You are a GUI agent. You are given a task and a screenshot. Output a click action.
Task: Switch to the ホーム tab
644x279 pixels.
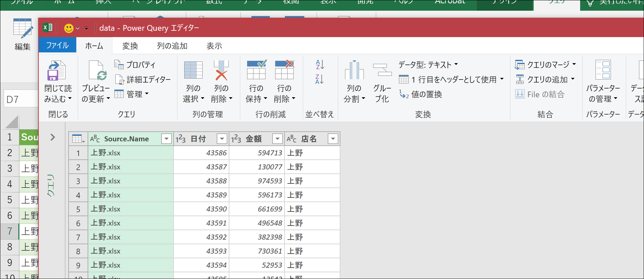pyautogui.click(x=94, y=46)
